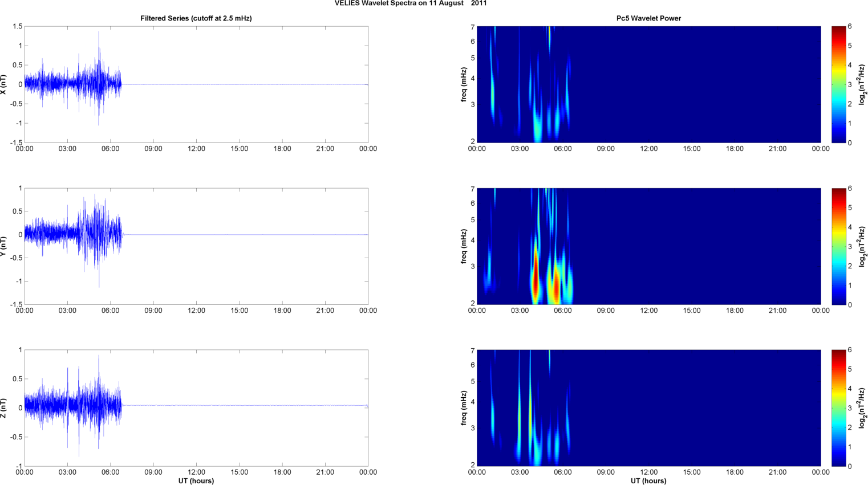Click the 06:00 tick under the Y series plot

click(111, 311)
